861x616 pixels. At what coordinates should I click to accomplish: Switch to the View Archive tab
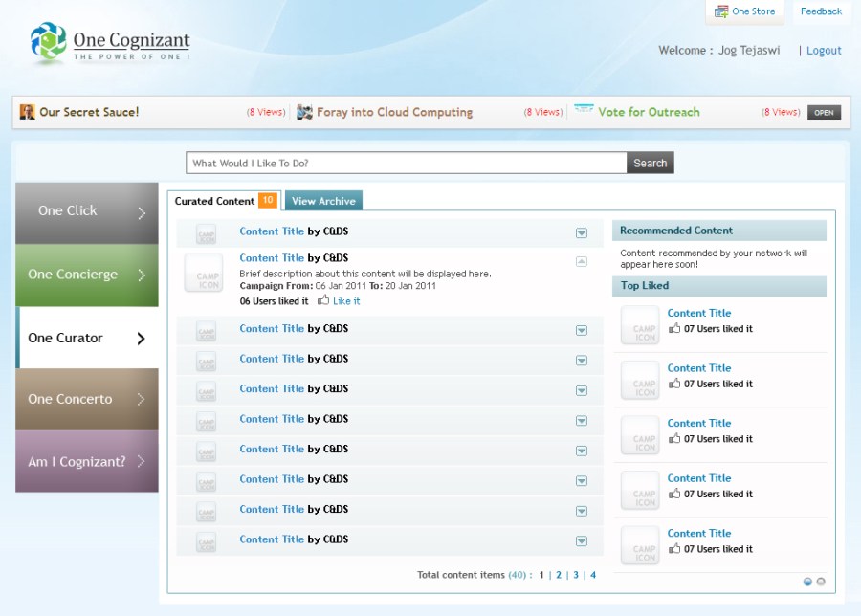coord(323,201)
